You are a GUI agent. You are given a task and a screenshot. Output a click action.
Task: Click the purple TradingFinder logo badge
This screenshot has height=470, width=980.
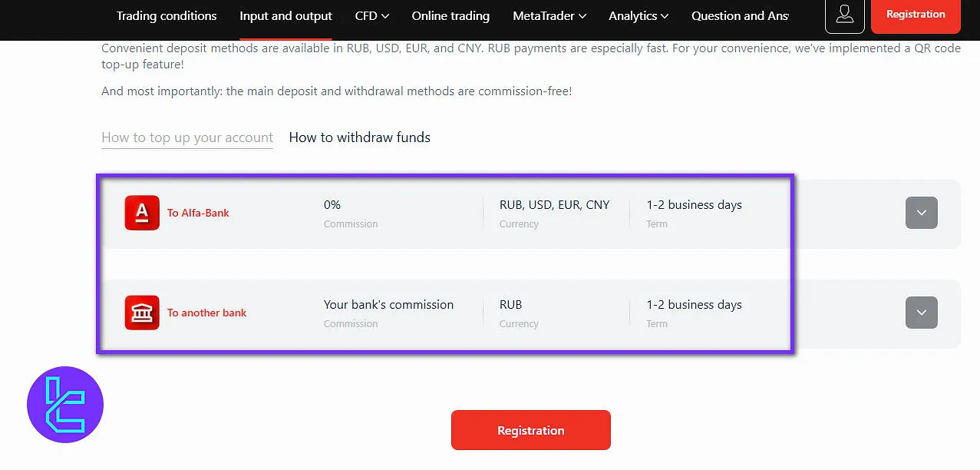click(65, 405)
